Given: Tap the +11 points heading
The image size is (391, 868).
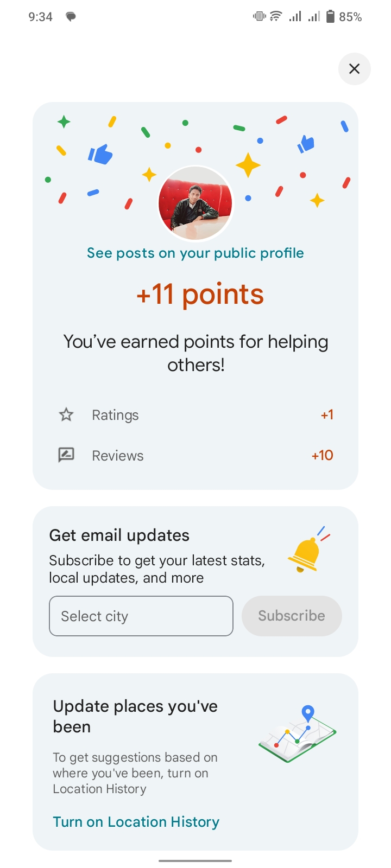Looking at the screenshot, I should (x=200, y=295).
